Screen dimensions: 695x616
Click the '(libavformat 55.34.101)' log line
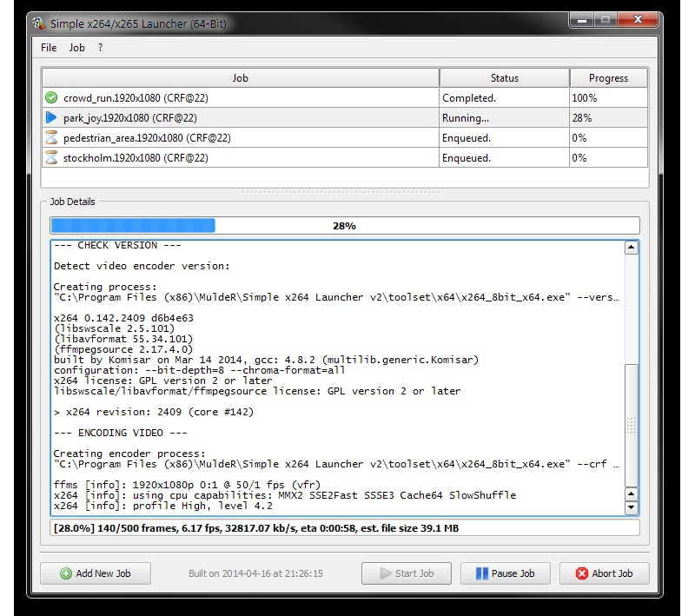[123, 339]
